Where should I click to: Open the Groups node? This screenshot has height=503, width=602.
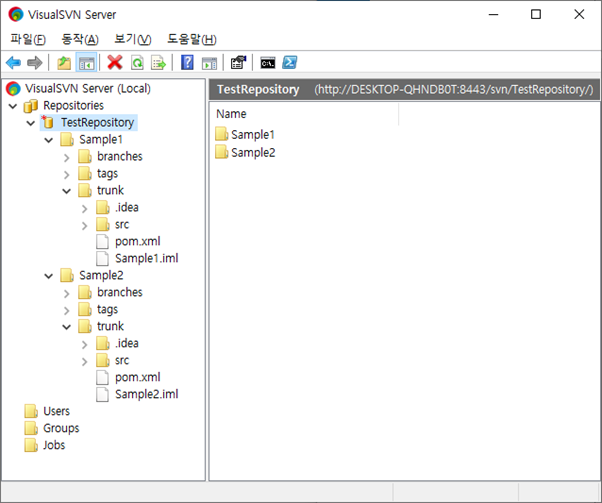pyautogui.click(x=61, y=428)
